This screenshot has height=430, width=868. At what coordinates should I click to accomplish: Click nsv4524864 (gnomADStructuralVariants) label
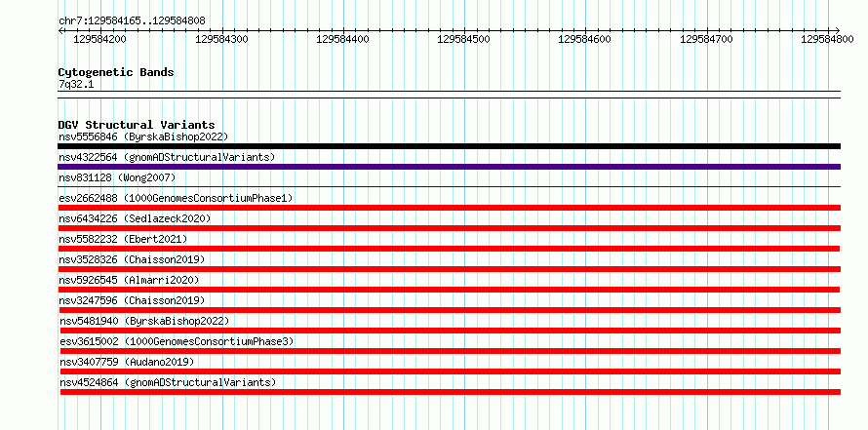pyautogui.click(x=168, y=382)
